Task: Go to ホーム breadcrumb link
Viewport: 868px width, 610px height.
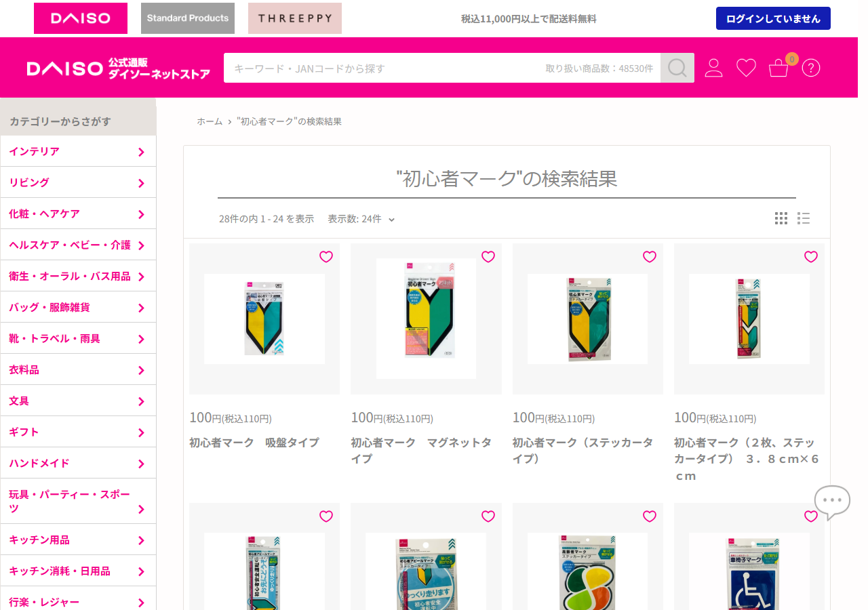Action: click(210, 121)
